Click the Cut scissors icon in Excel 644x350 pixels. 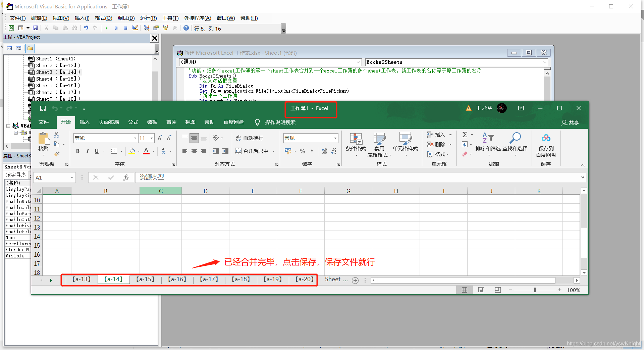56,135
